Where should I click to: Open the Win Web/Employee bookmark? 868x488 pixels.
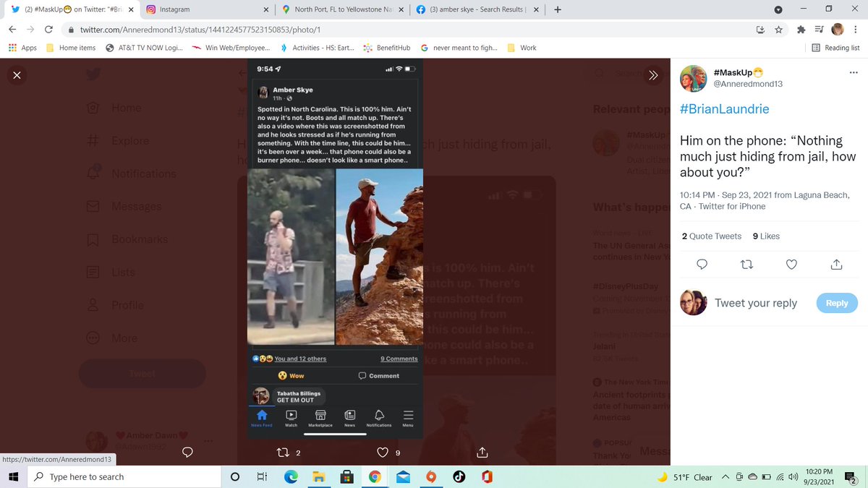point(231,48)
